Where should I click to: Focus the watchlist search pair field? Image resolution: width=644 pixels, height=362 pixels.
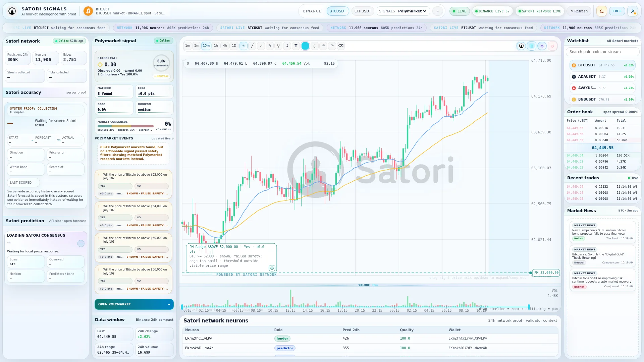point(602,52)
